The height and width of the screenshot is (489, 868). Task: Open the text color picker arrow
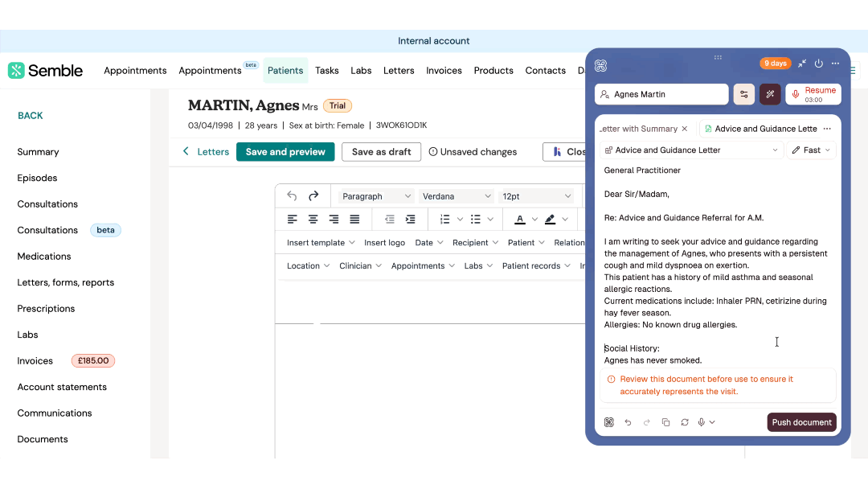(534, 220)
